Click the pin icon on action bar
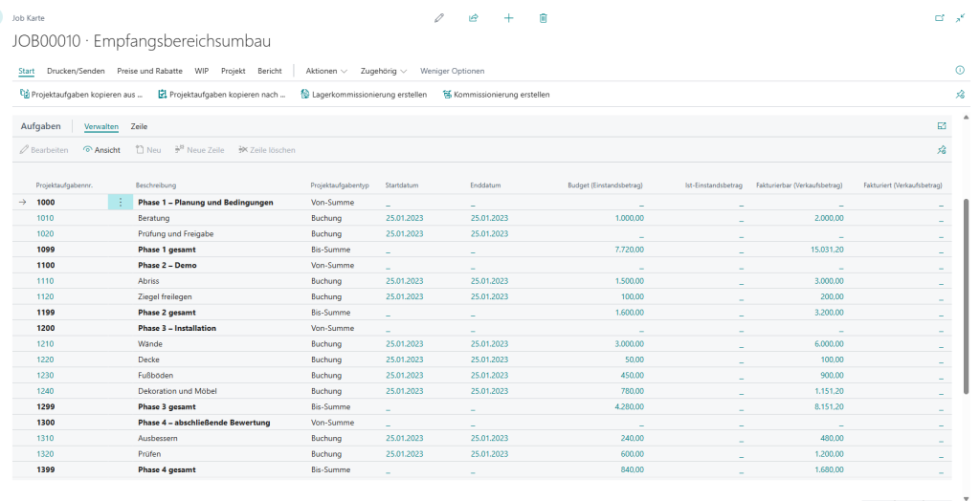The width and height of the screenshot is (980, 501). tap(960, 95)
